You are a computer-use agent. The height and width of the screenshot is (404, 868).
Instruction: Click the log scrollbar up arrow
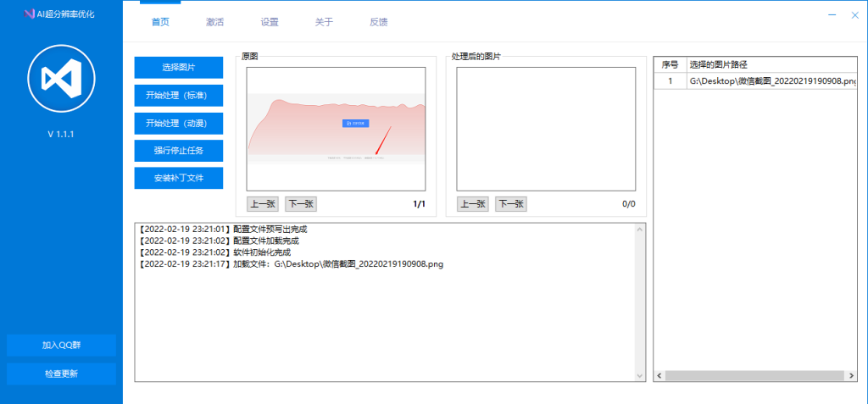click(640, 229)
